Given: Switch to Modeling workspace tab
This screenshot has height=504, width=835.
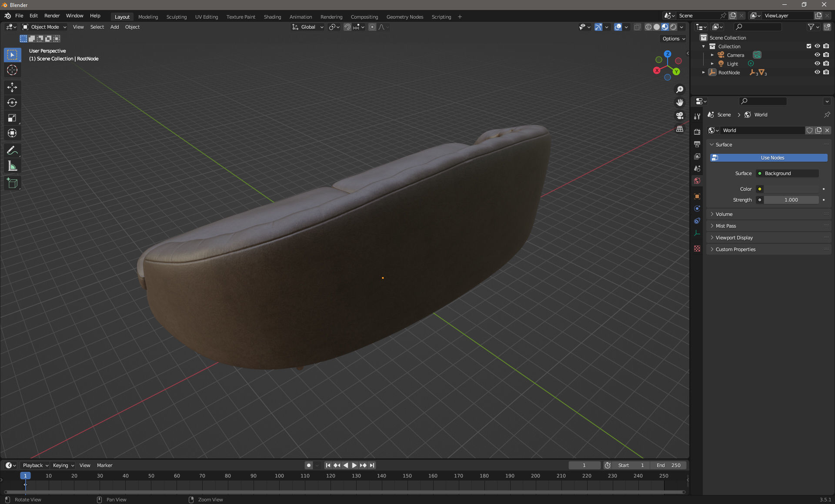Looking at the screenshot, I should [x=148, y=17].
